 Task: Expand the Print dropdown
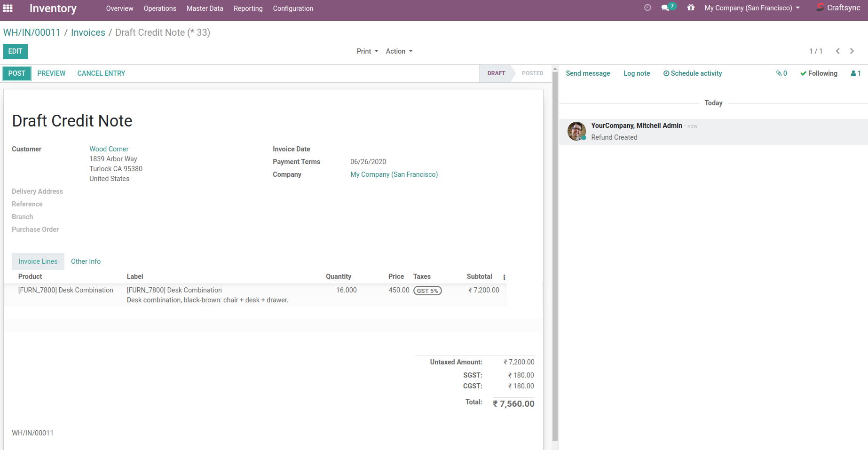tap(367, 51)
